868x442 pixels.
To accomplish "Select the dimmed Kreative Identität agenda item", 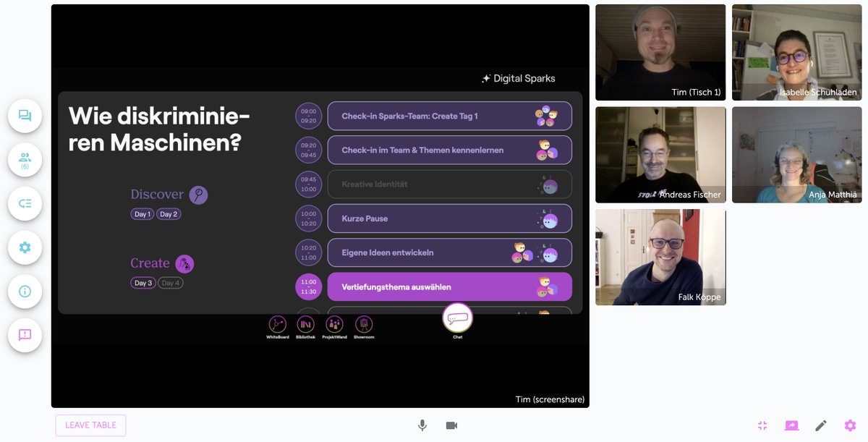I will pos(450,184).
